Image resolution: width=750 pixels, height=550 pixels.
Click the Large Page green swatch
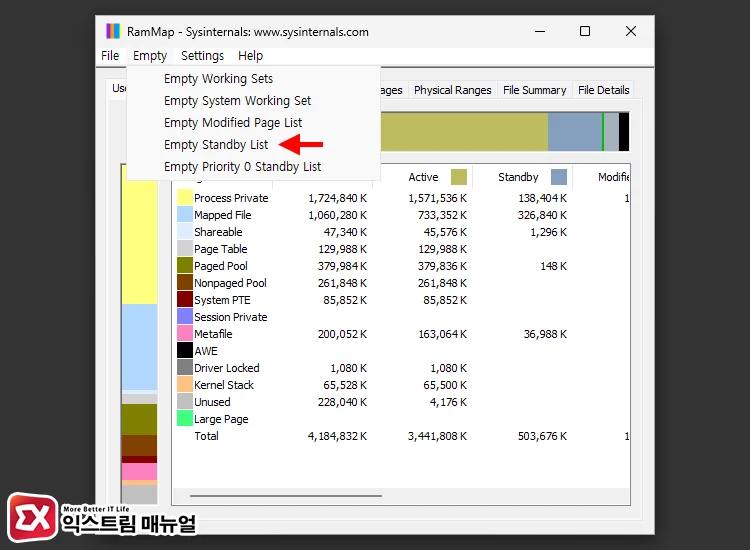(185, 418)
